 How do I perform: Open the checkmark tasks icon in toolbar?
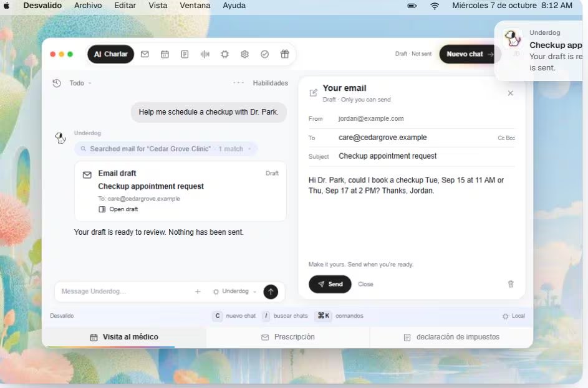tap(265, 54)
